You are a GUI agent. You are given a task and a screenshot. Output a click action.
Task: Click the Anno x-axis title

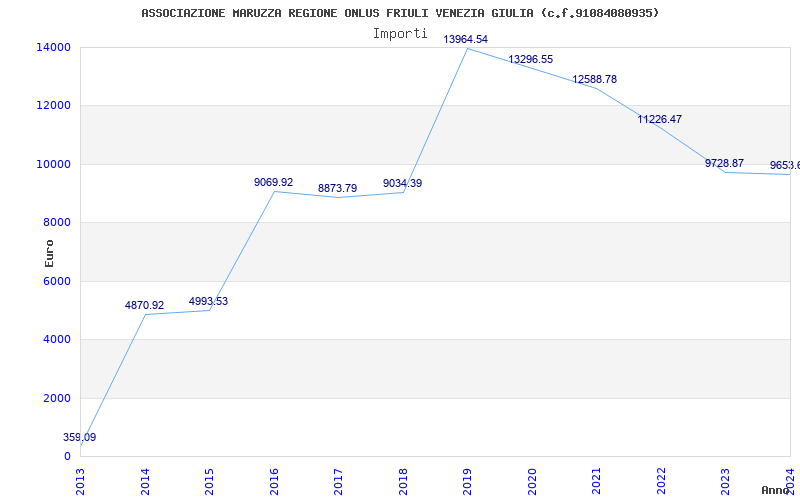pyautogui.click(x=776, y=490)
